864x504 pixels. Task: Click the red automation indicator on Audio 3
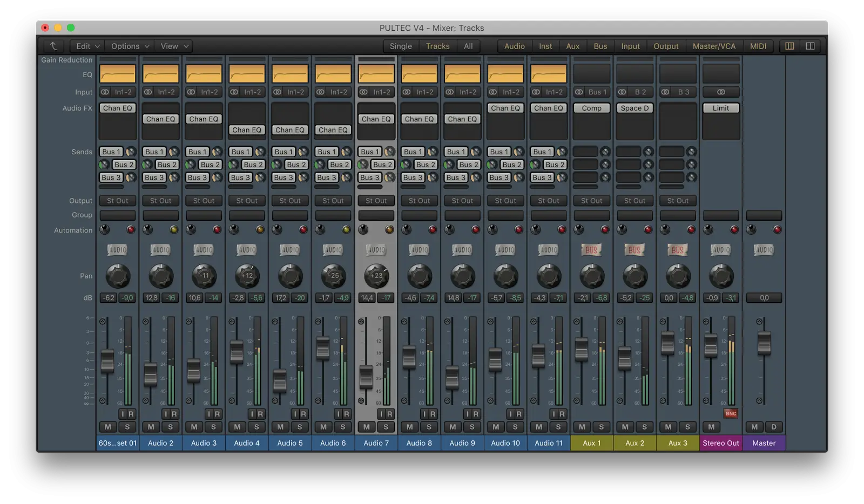tap(217, 230)
